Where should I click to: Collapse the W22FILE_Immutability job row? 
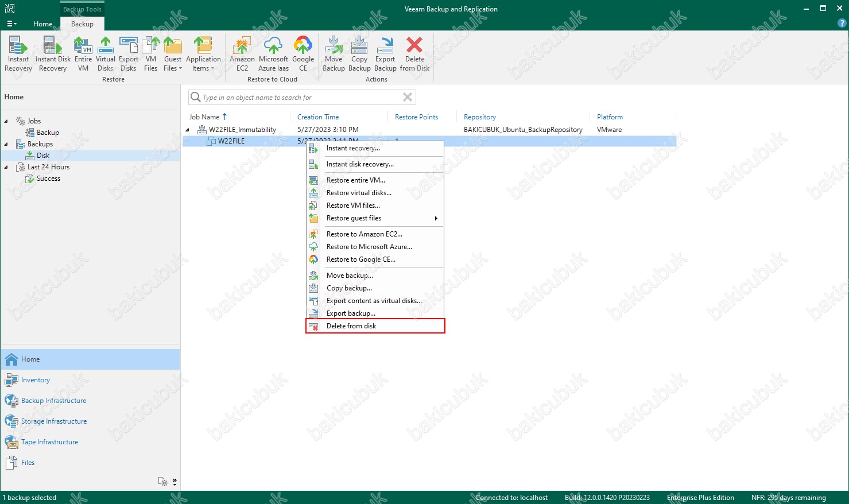click(x=188, y=130)
